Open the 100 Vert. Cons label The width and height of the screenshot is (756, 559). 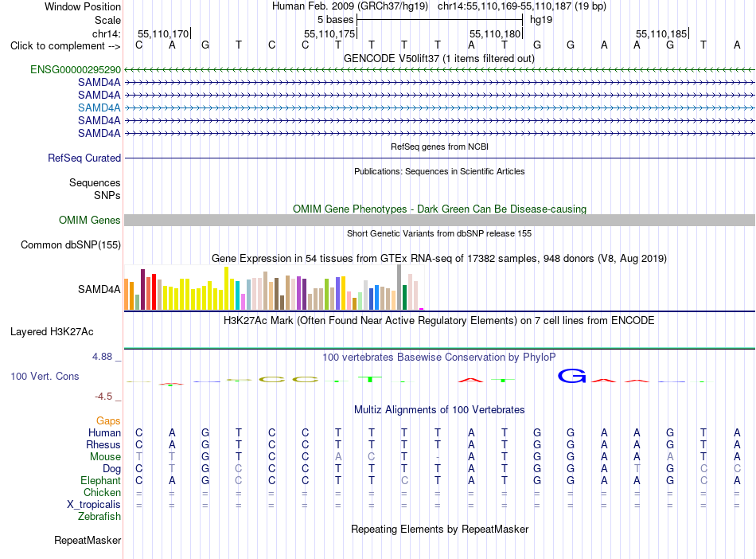pos(45,376)
